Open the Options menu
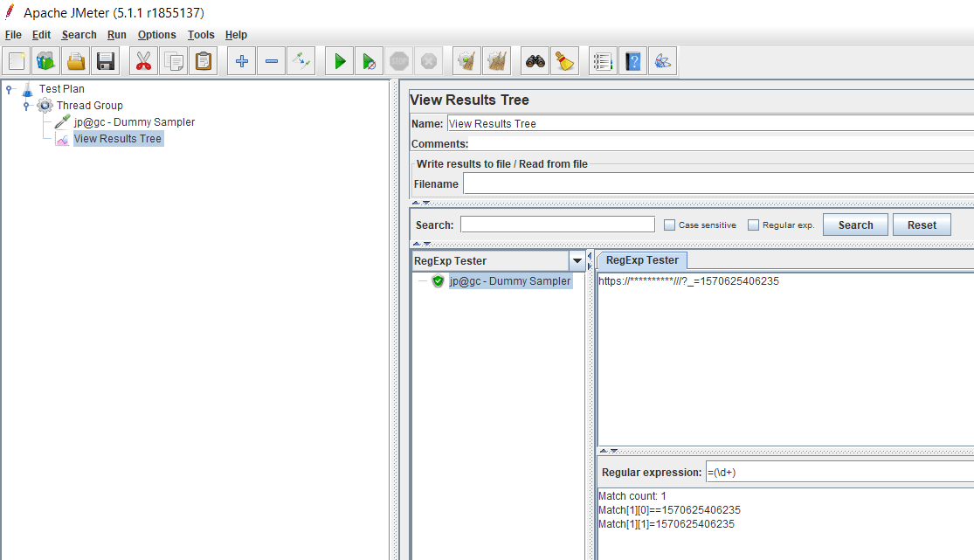974x560 pixels. coord(156,35)
